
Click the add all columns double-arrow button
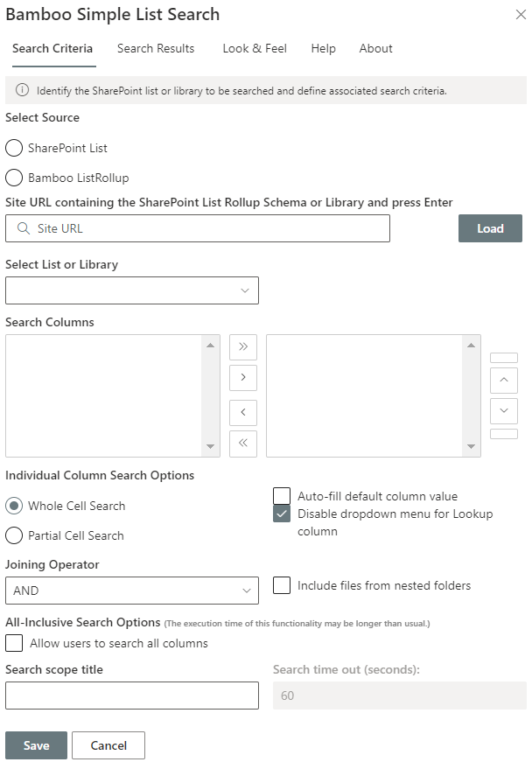(x=243, y=346)
